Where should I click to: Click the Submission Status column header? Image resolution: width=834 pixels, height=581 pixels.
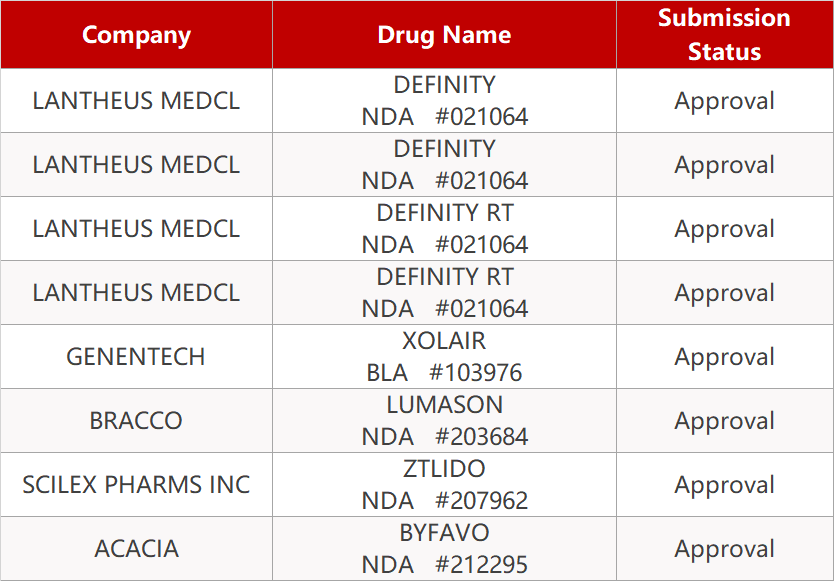[724, 35]
